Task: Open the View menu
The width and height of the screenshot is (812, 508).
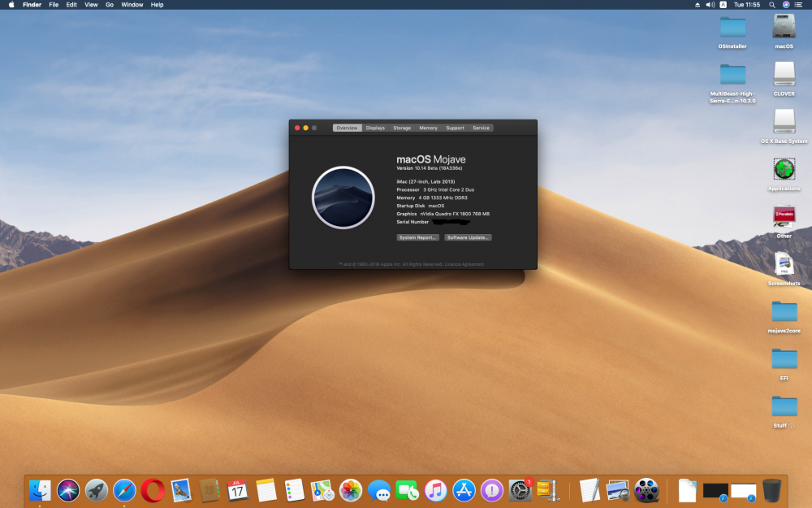Action: [91, 5]
